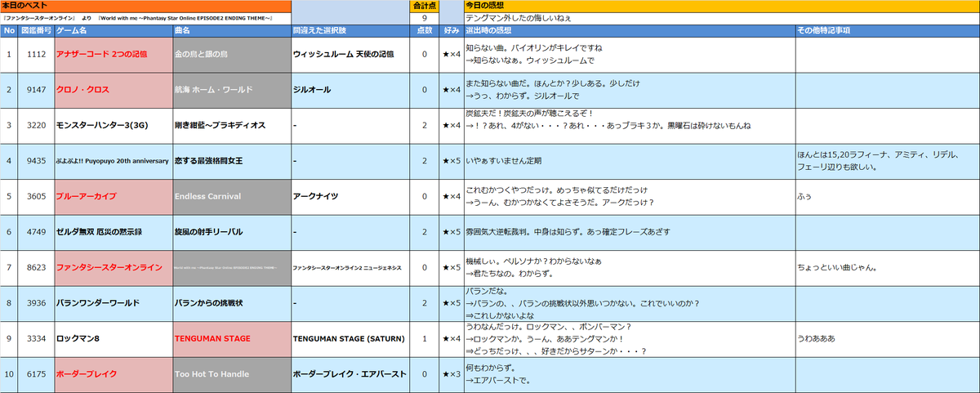Viewport: 980px width, 393px height.
Task: Click ウィッシュルーム 天使の記憶 wrong-choice cell
Action: [350, 54]
